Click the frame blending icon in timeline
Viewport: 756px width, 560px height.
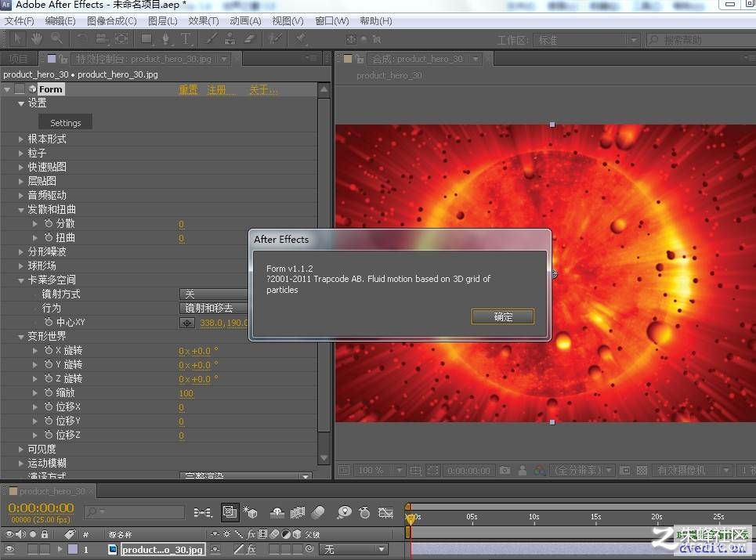click(x=298, y=512)
